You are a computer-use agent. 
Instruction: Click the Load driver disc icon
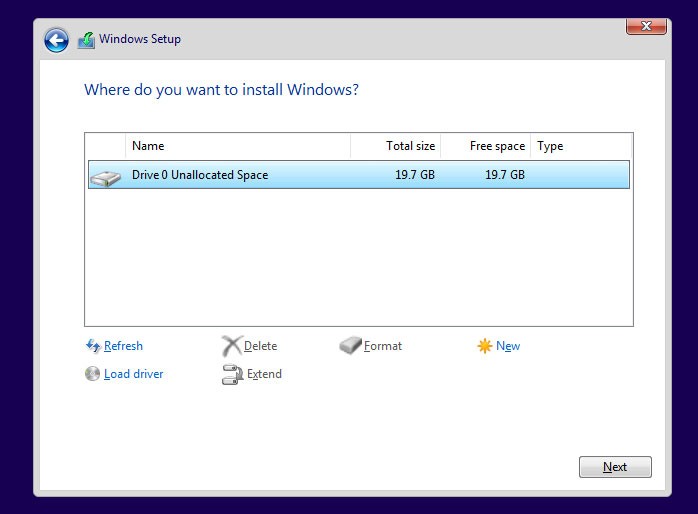(93, 374)
